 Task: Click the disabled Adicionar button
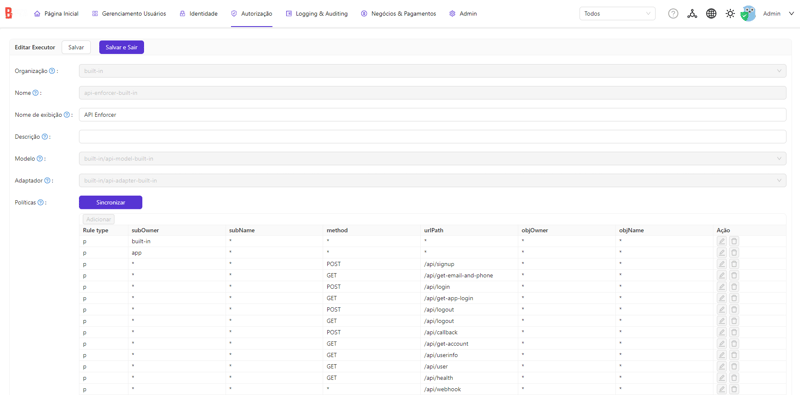point(99,219)
